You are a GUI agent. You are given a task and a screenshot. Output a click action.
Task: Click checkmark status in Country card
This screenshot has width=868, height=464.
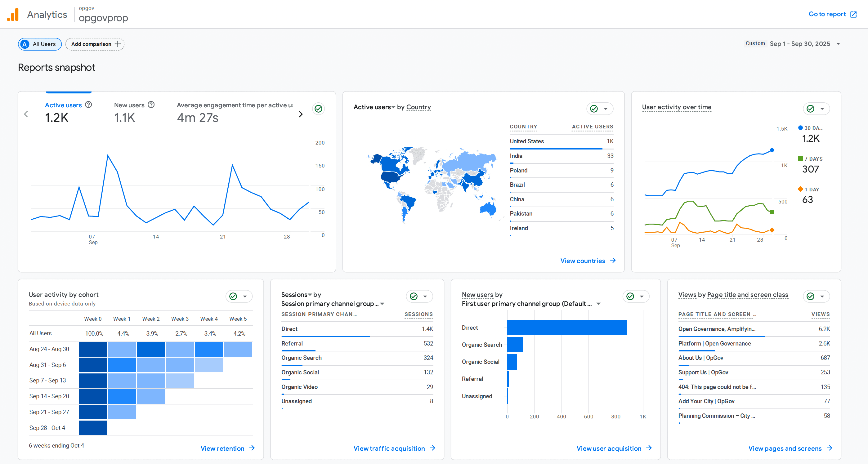tap(594, 109)
